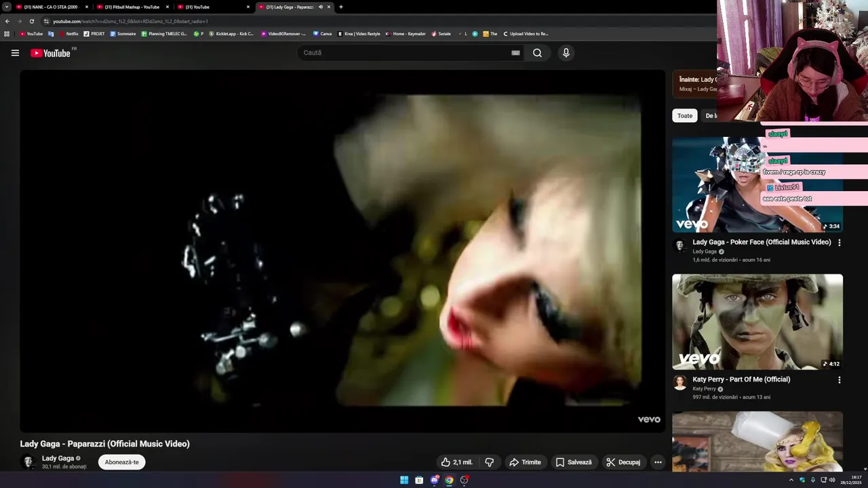Open options menu for Part Of Me video
Image resolution: width=868 pixels, height=488 pixels.
pyautogui.click(x=840, y=380)
